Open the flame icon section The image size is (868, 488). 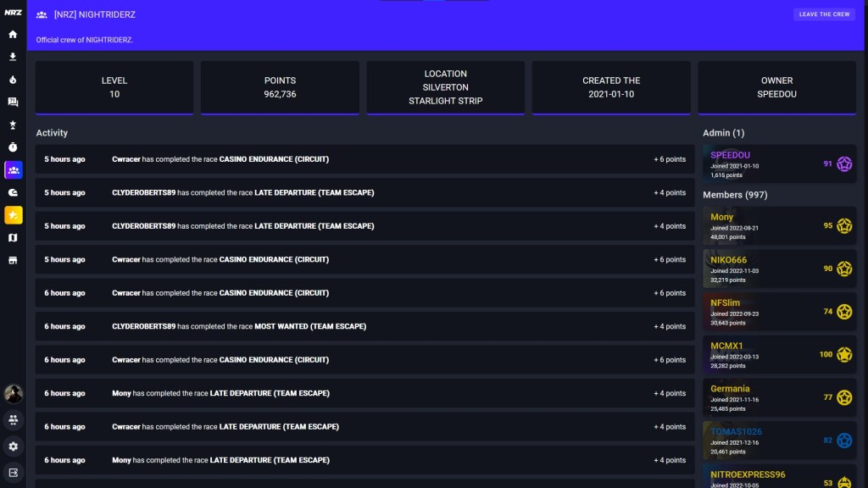tap(13, 80)
